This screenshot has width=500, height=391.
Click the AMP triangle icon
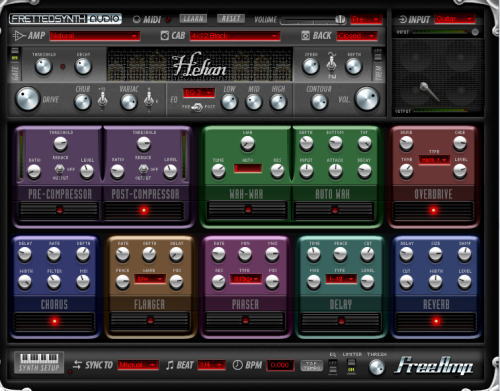19,35
